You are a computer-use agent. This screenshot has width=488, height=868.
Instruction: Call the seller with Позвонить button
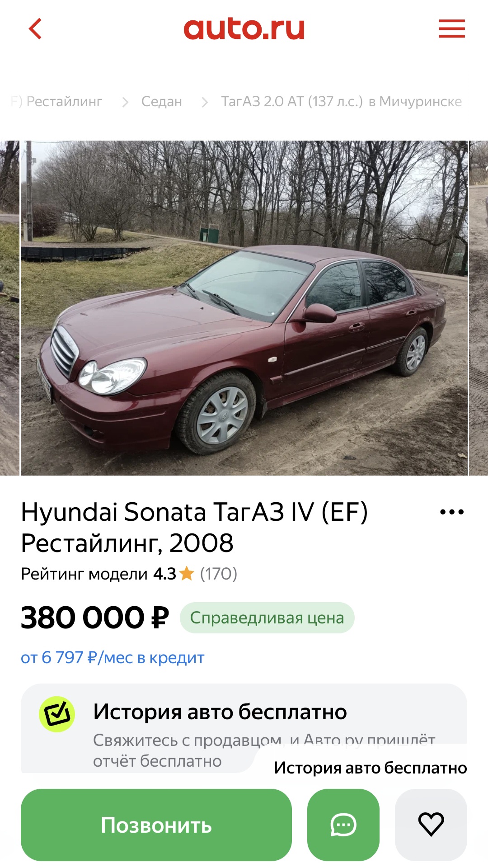[x=156, y=825]
